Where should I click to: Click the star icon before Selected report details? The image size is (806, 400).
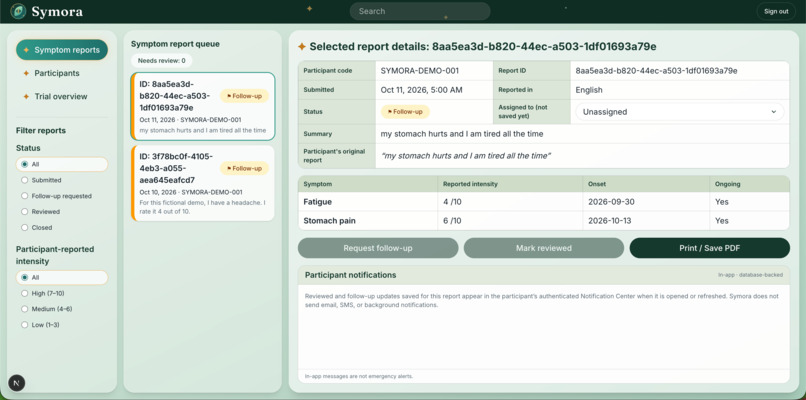click(302, 47)
